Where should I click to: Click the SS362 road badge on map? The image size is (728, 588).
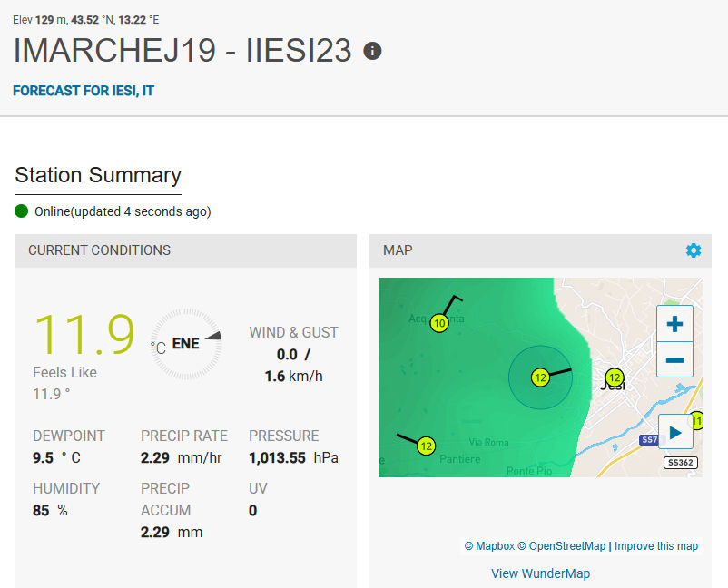[680, 463]
